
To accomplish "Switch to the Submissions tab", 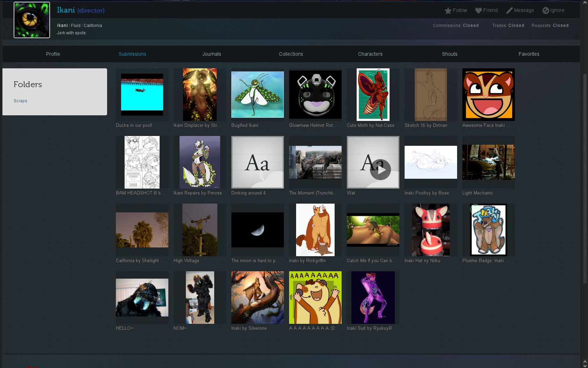I will [x=132, y=54].
